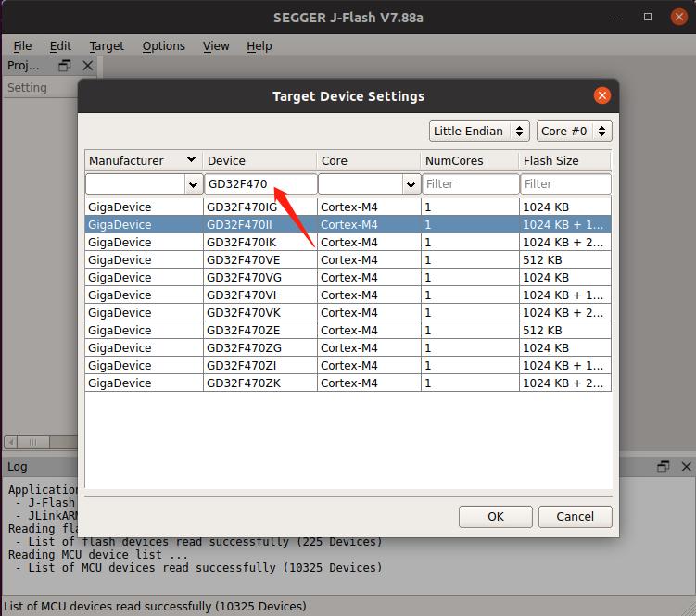Select the GD32F470IG device row
696x616 pixels.
348,207
